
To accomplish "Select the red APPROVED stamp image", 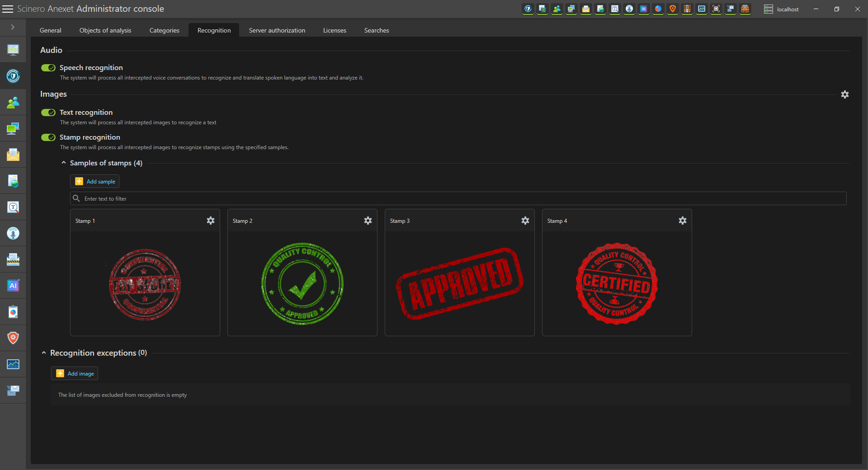I will pos(460,283).
